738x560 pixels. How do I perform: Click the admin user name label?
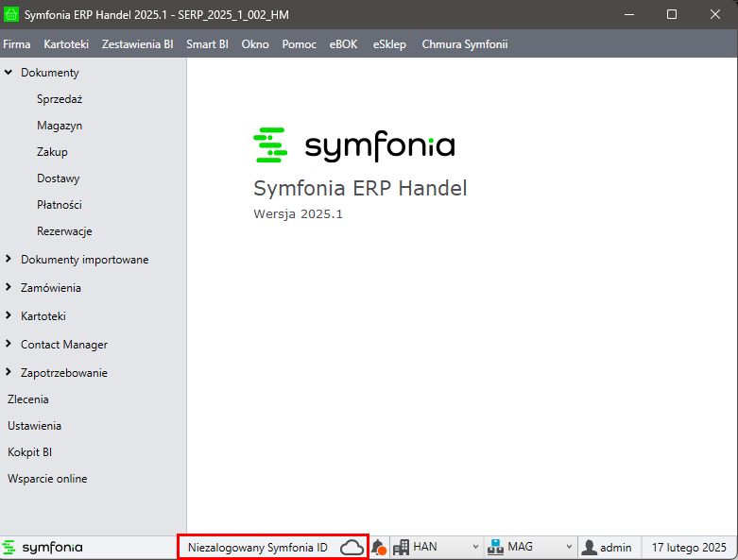(x=615, y=548)
